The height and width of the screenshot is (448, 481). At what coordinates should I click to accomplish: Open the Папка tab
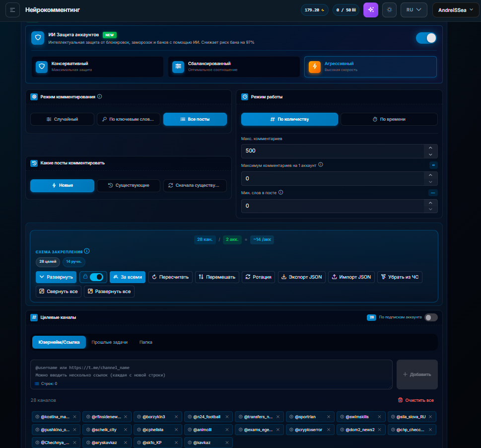[146, 342]
